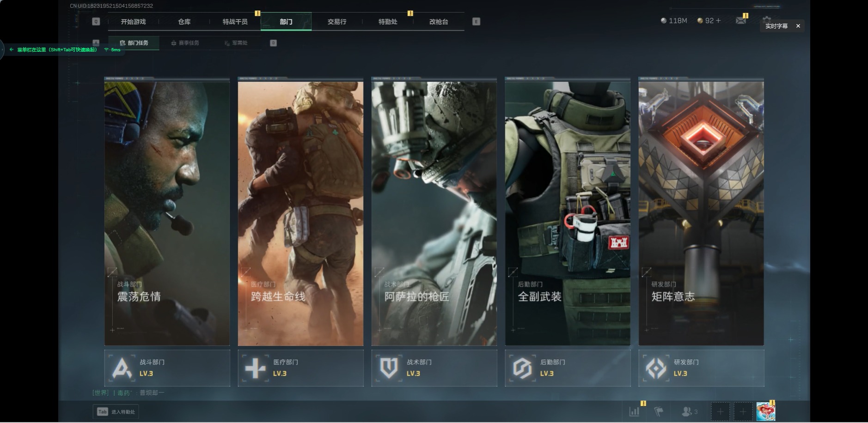This screenshot has height=423, width=868.
Task: Click the plus beside the 92 balance
Action: 718,21
